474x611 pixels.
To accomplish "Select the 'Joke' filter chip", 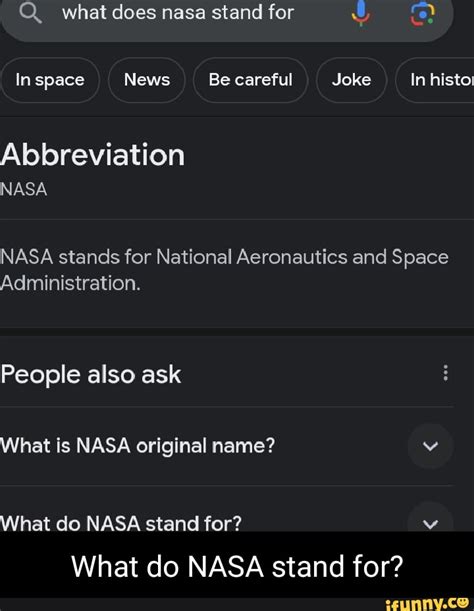I will [351, 80].
